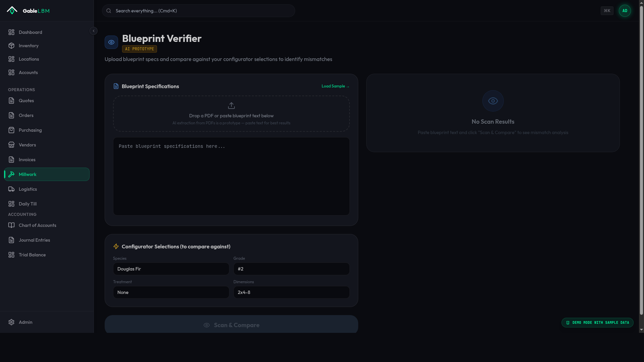The height and width of the screenshot is (362, 644).
Task: Open the Species field showing Douglas Fir
Action: click(x=171, y=269)
